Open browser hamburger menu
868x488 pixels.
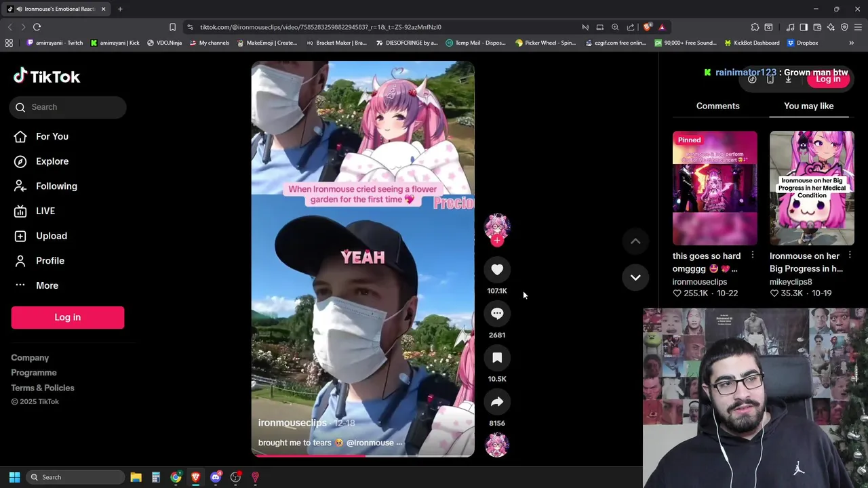[858, 27]
